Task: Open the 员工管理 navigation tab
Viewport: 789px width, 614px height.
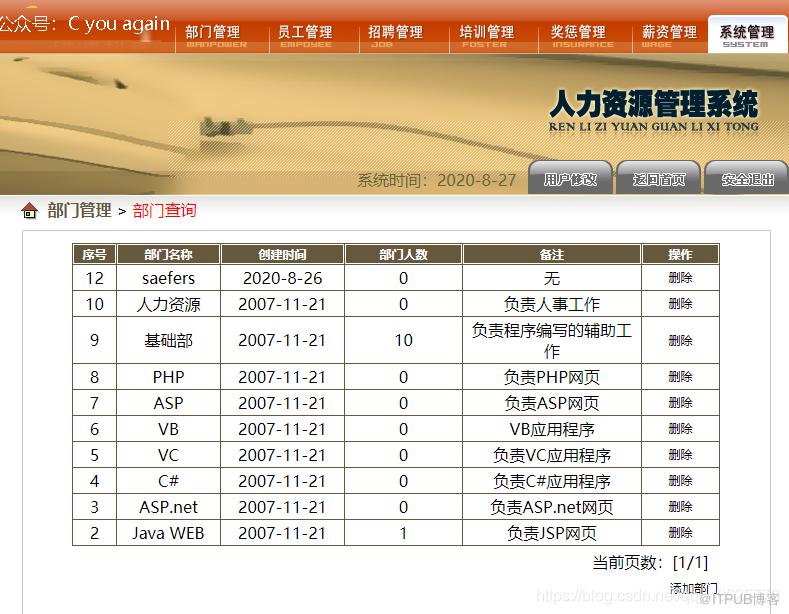Action: pos(305,36)
